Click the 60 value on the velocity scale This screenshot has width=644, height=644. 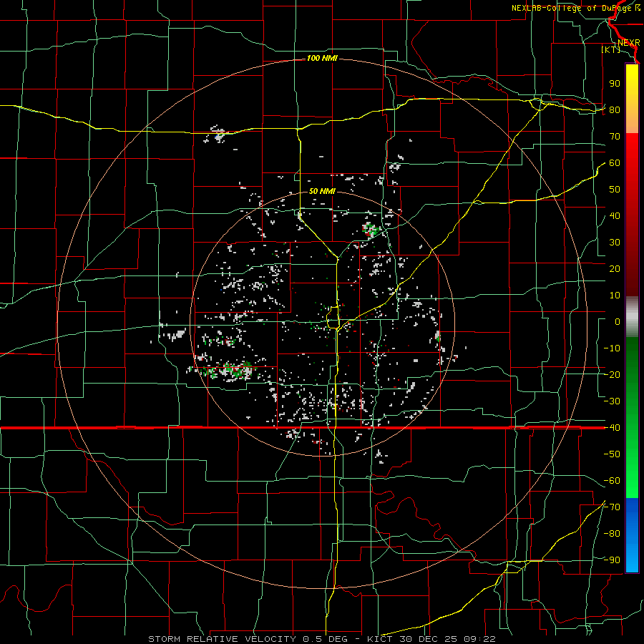click(x=615, y=162)
